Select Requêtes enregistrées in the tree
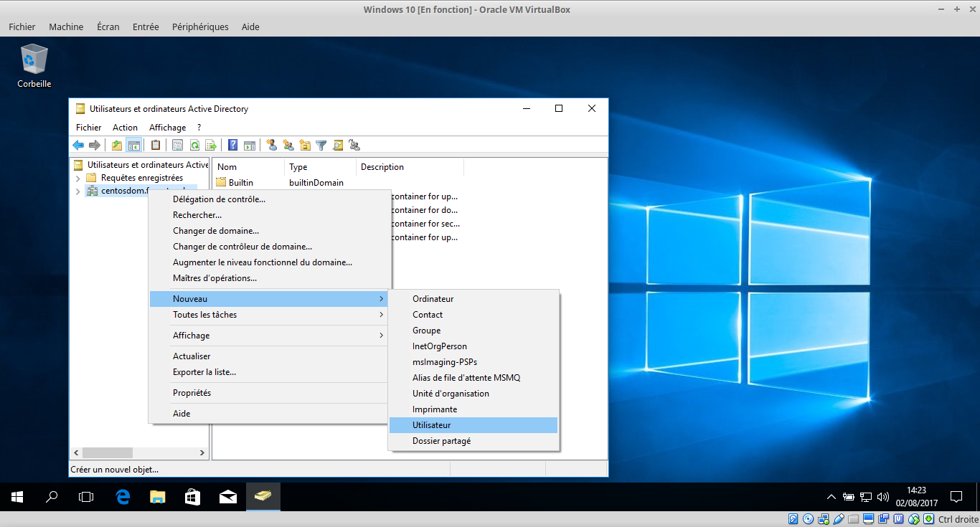 tap(142, 178)
